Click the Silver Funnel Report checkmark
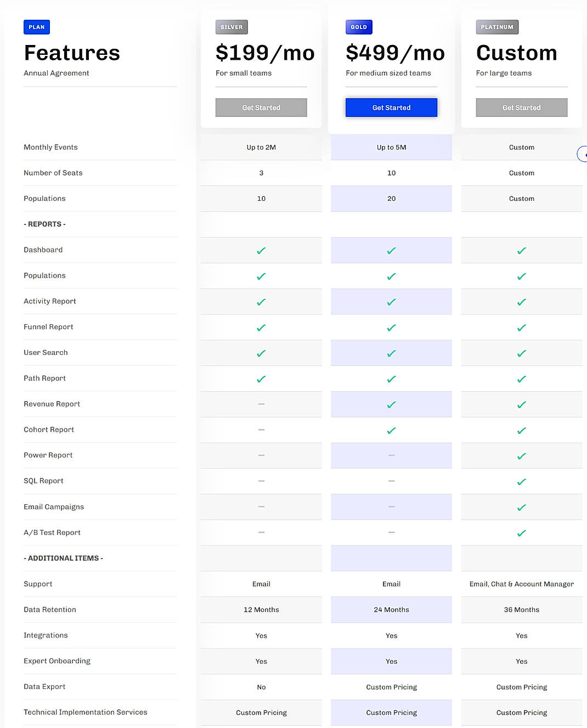This screenshot has height=728, width=587. 261,328
